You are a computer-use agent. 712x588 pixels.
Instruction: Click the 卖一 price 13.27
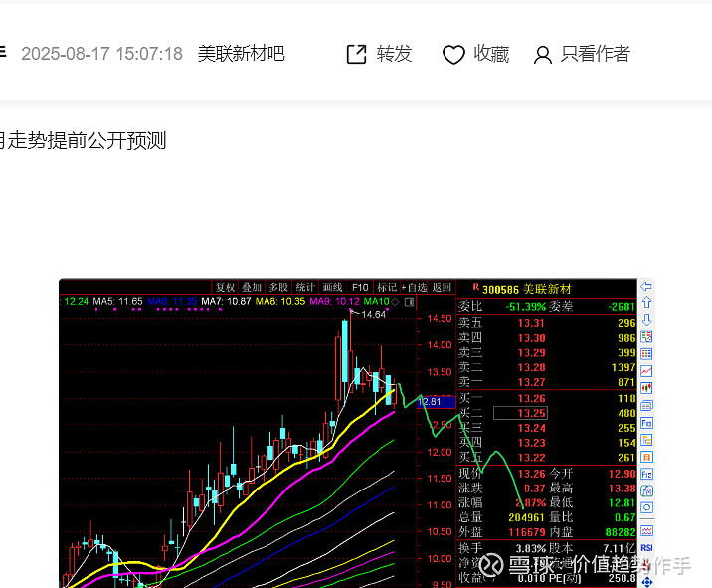pyautogui.click(x=531, y=382)
